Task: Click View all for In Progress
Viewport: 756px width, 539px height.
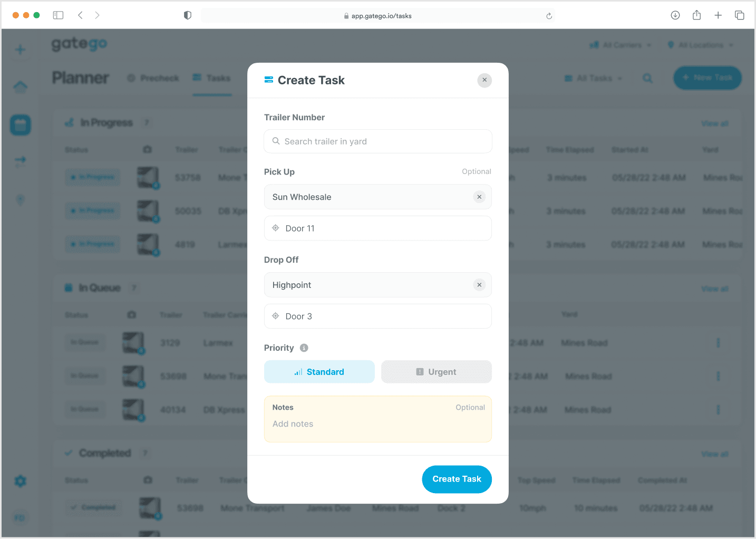Action: 715,123
